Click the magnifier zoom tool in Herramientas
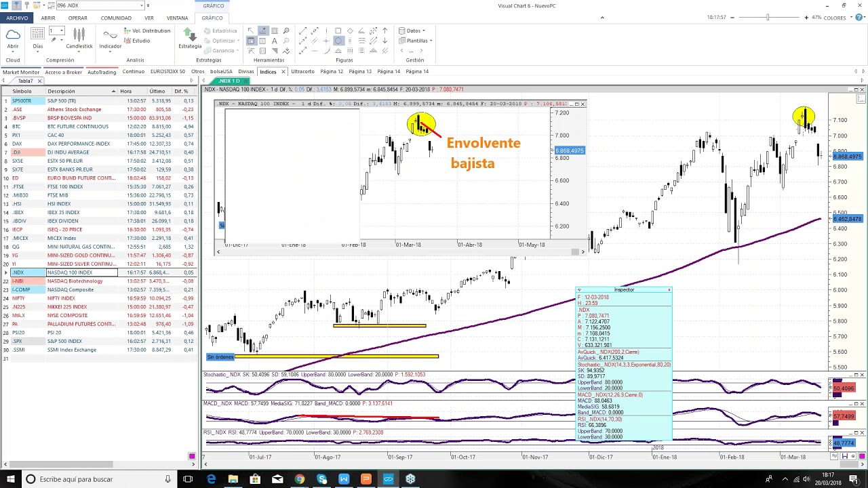 click(286, 30)
